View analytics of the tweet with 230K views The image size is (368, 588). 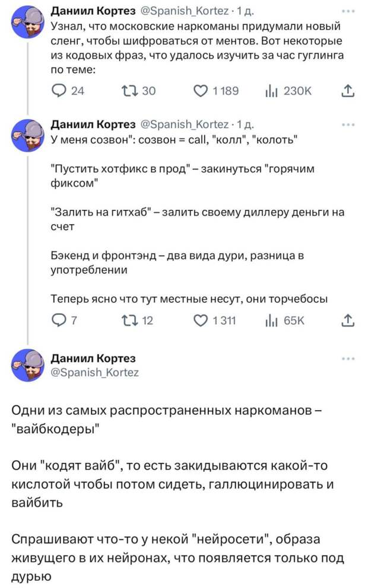pyautogui.click(x=271, y=91)
